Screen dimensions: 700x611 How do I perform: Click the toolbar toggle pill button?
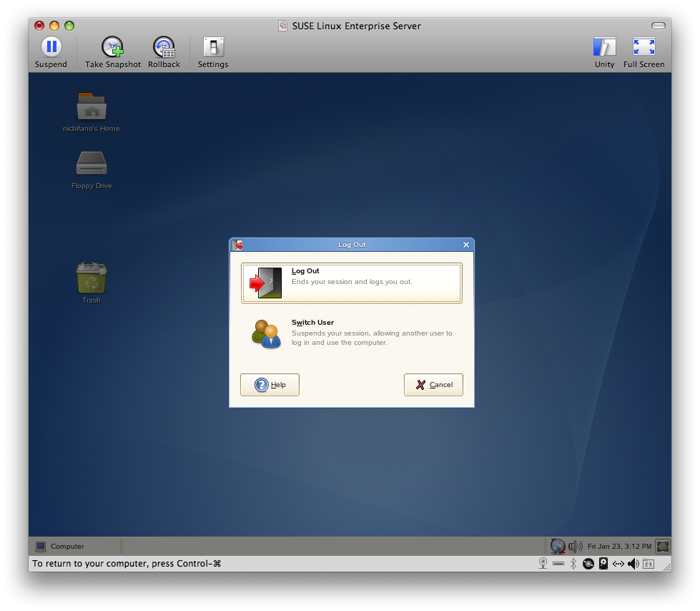658,26
